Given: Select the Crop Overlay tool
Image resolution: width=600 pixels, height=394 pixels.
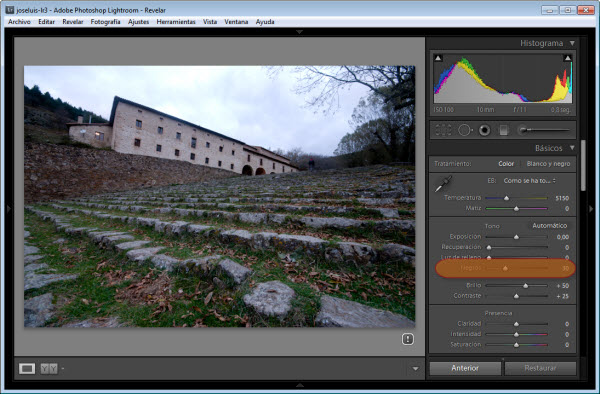Looking at the screenshot, I should click(443, 130).
